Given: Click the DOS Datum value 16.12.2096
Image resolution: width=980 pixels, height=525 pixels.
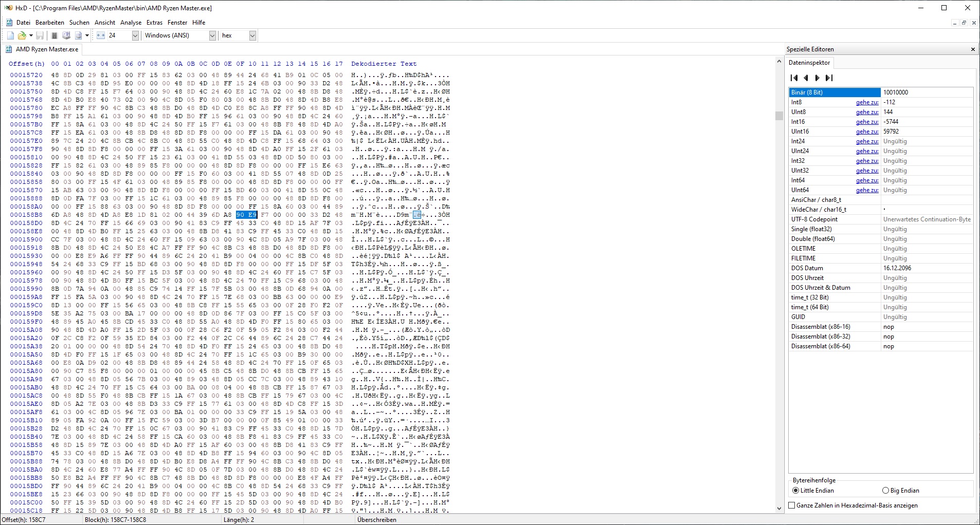Looking at the screenshot, I should coord(897,268).
